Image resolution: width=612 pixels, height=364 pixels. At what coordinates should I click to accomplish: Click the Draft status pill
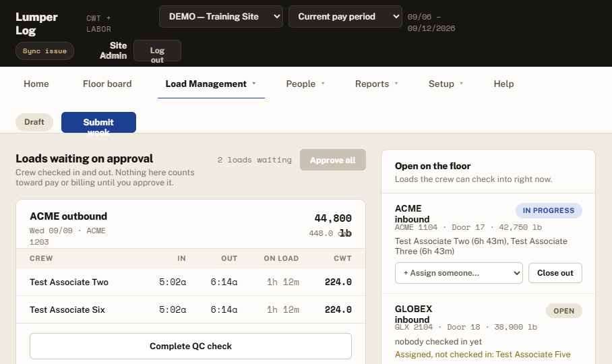(34, 122)
